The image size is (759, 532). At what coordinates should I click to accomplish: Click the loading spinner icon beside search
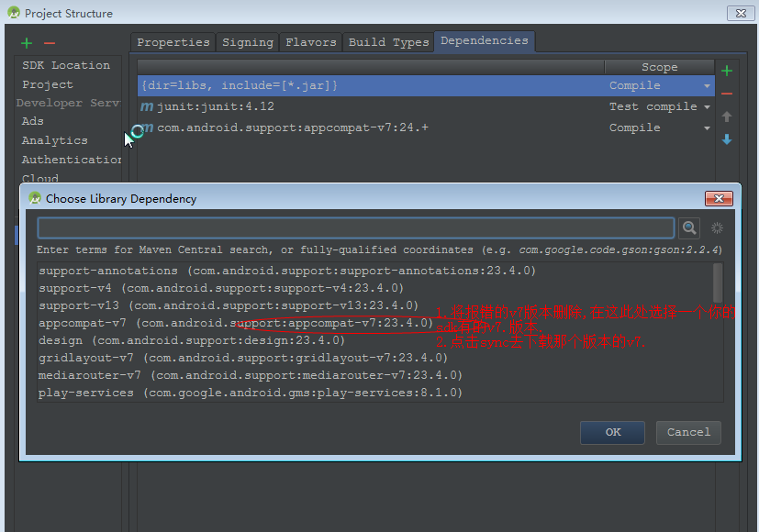click(717, 227)
